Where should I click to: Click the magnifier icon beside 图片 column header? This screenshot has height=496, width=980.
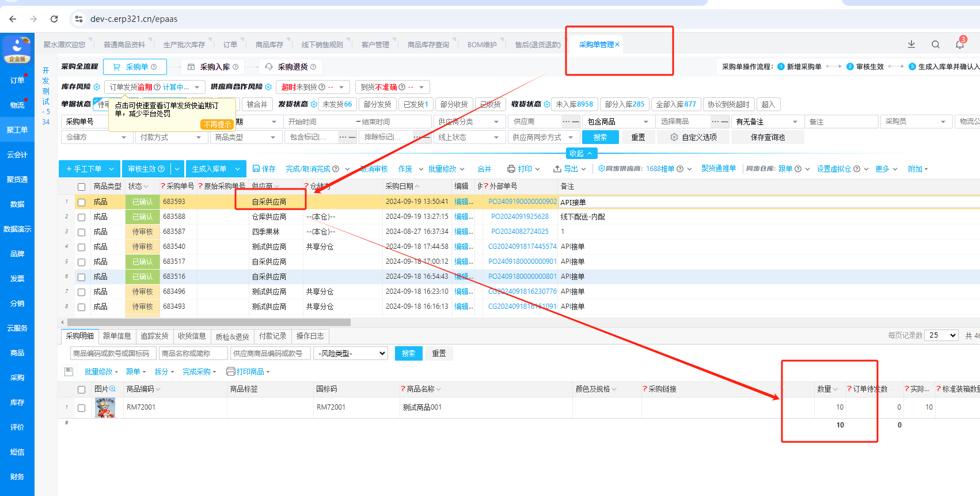tap(113, 389)
